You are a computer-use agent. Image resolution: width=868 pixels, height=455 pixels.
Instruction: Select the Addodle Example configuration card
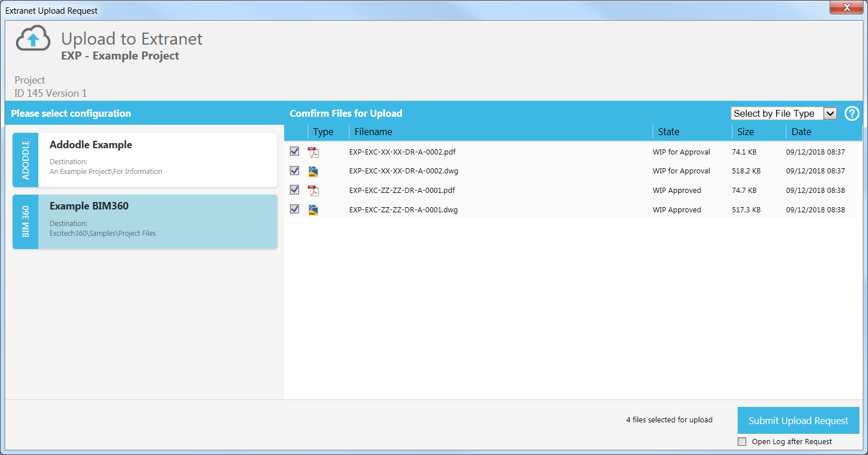pyautogui.click(x=157, y=160)
